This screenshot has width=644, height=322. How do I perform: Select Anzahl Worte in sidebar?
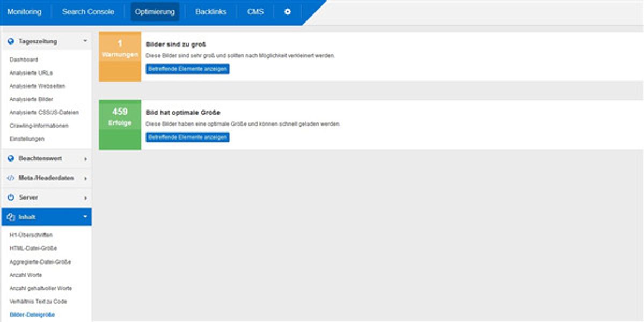coord(26,275)
